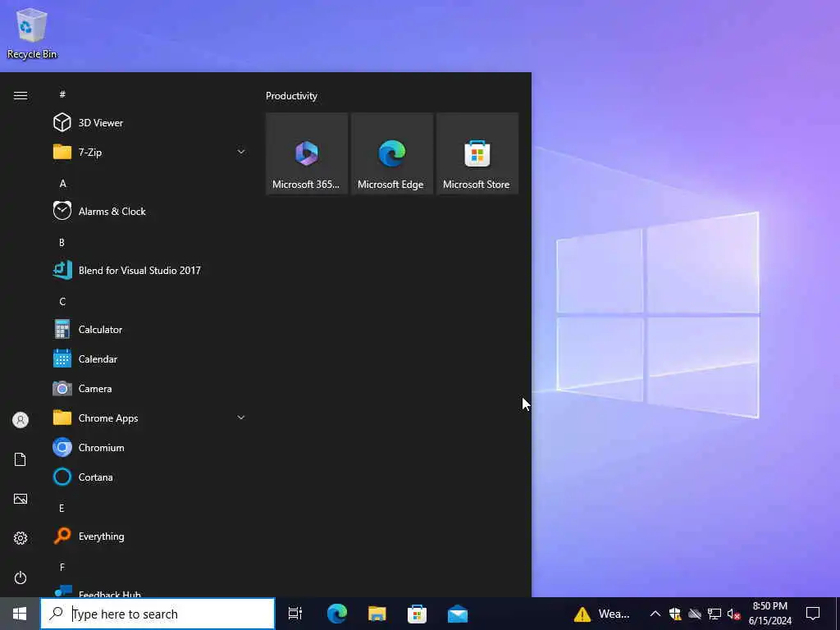This screenshot has height=630, width=840.
Task: Open Microsoft Store from the taskbar
Action: [418, 614]
